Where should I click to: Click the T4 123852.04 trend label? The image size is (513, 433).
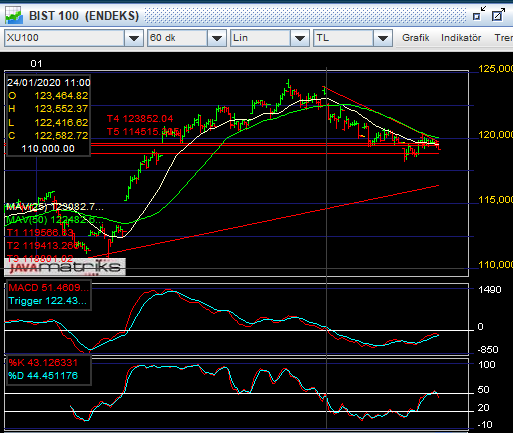click(x=140, y=119)
